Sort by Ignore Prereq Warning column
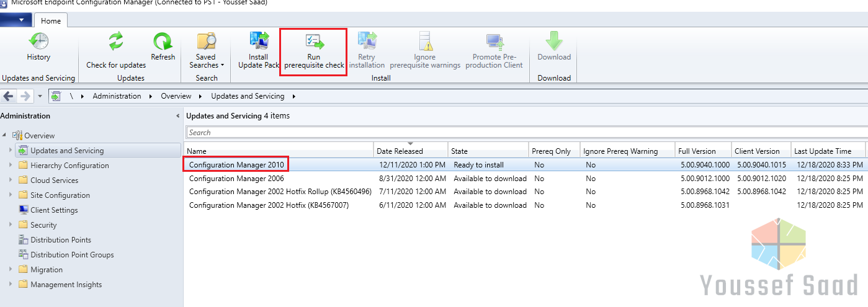868x307 pixels. pos(627,151)
